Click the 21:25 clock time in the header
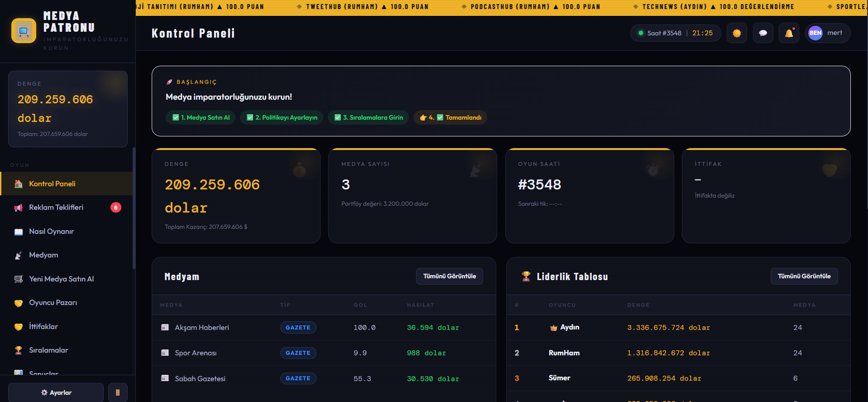Viewport: 868px width, 402px height. click(702, 33)
